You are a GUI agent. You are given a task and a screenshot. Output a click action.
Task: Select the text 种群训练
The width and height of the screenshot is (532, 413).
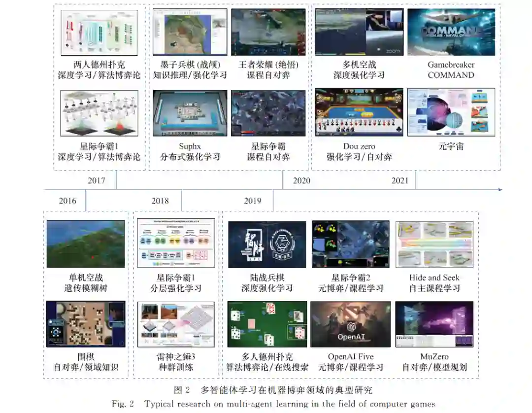[176, 367]
